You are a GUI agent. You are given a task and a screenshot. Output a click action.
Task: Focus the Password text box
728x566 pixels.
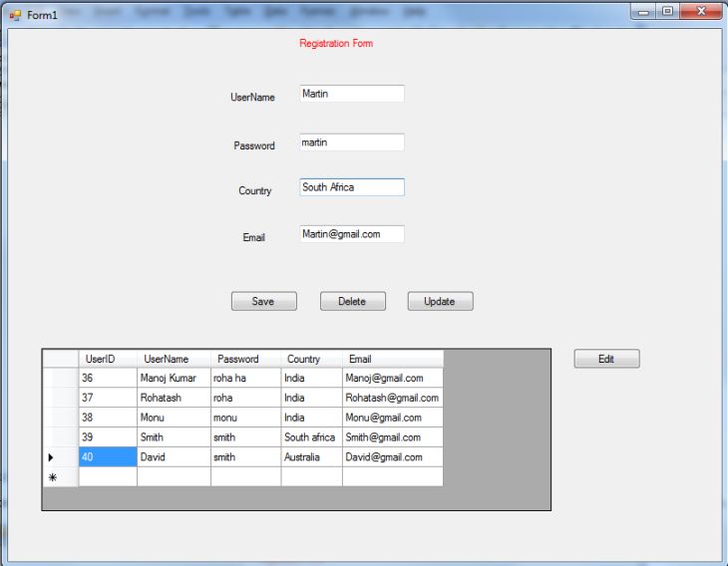point(352,142)
